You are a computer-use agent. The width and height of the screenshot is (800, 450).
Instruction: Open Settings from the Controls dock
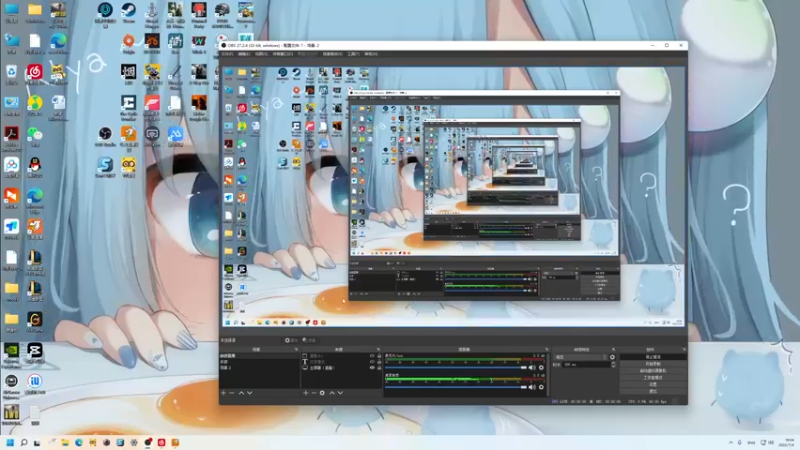[x=653, y=384]
